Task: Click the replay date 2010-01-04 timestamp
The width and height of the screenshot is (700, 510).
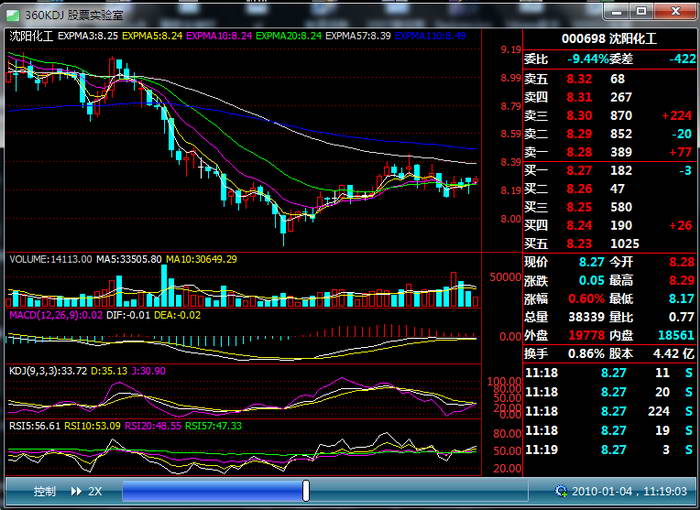Action: point(629,491)
